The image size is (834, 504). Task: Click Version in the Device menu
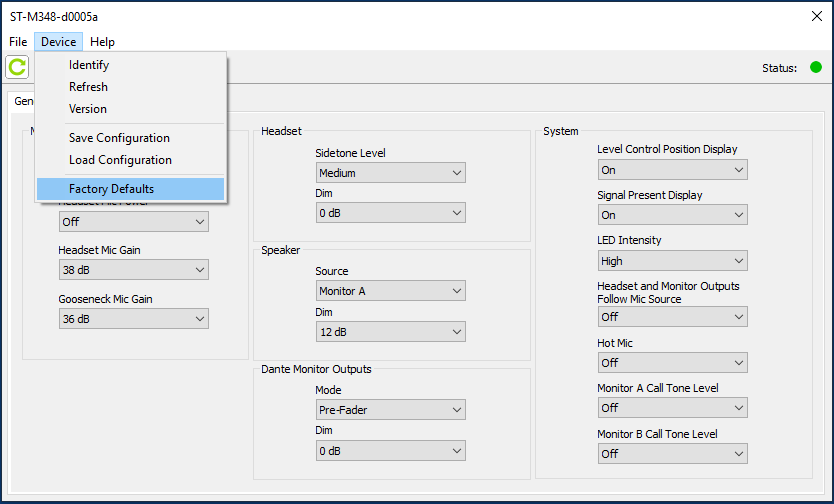coord(88,109)
